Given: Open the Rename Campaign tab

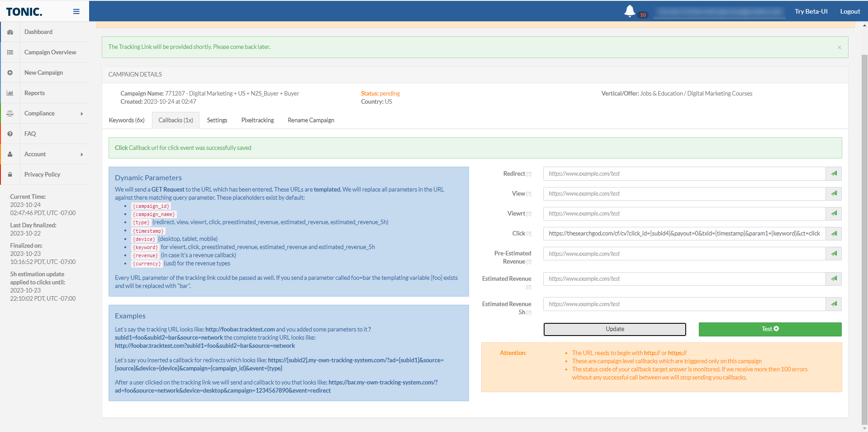Looking at the screenshot, I should coord(311,120).
